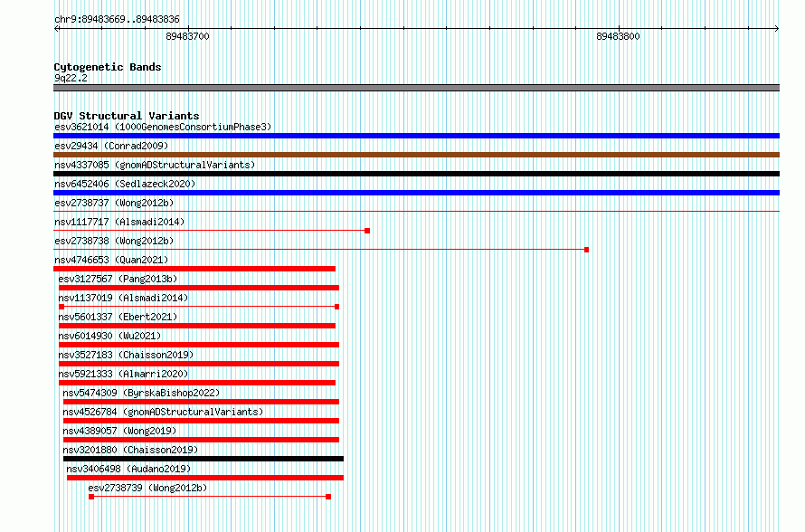Open variant nsv3527183 (Chaisson2019) label

coord(126,355)
